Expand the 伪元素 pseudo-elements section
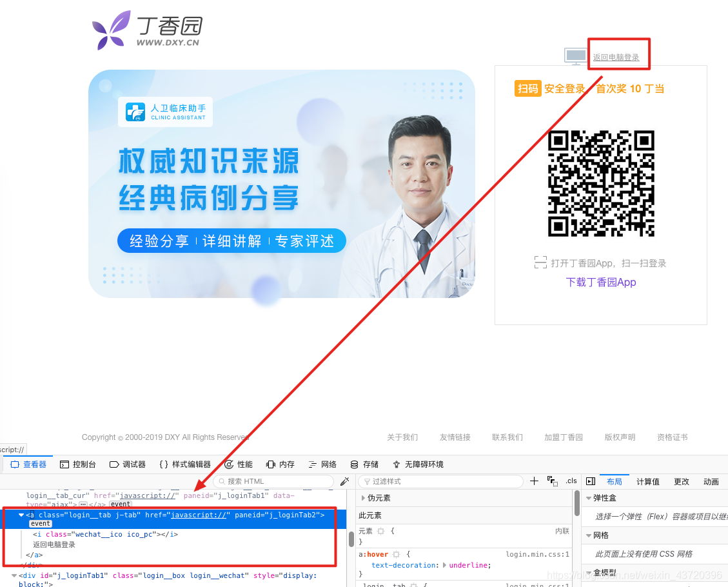The image size is (728, 587). pos(363,498)
